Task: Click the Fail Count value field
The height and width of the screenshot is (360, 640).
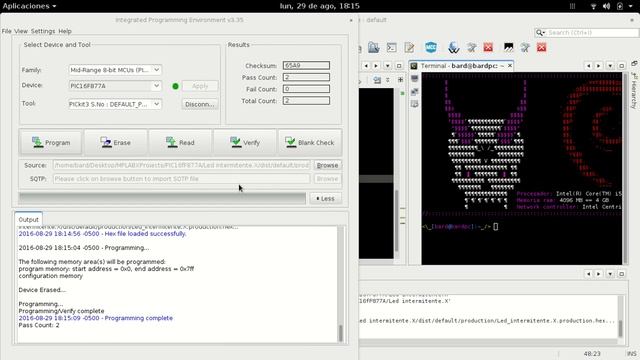Action: 306,89
